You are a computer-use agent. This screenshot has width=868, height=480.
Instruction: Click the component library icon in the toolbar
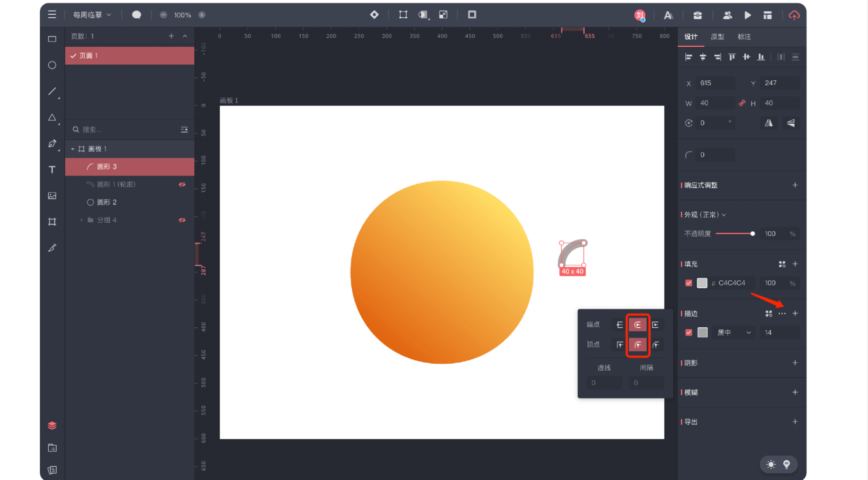pos(698,15)
